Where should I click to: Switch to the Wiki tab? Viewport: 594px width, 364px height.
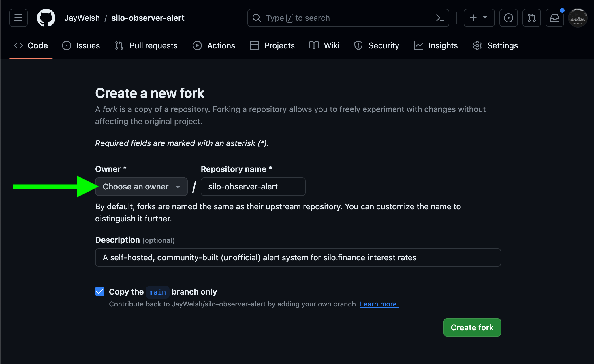point(324,45)
